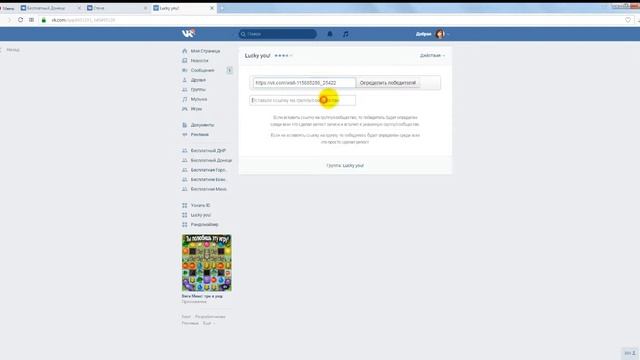Image resolution: width=640 pixels, height=360 pixels.
Task: Click the unread messages counter badge
Action: (x=229, y=70)
